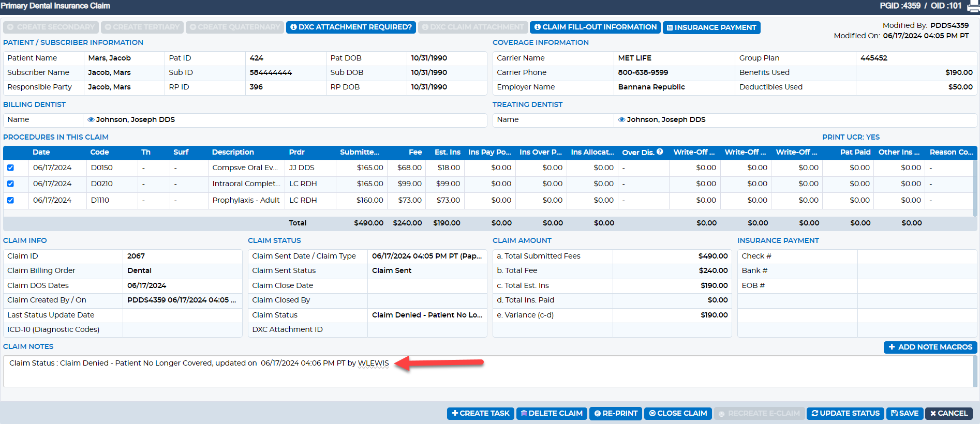980x424 pixels.
Task: Click Re-Print claim button
Action: pos(616,413)
